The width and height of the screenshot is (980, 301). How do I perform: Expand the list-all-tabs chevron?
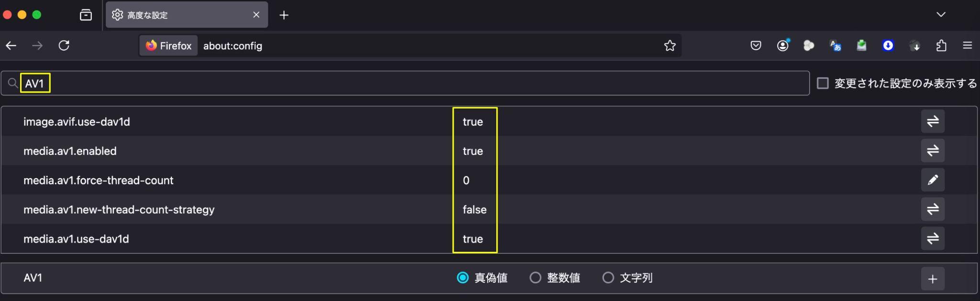[x=941, y=14]
